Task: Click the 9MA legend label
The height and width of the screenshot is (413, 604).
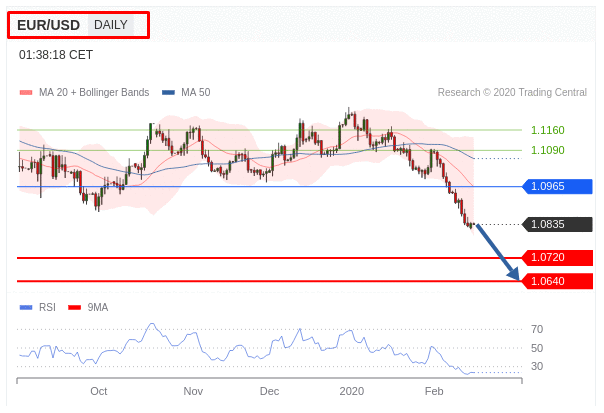Action: click(98, 307)
